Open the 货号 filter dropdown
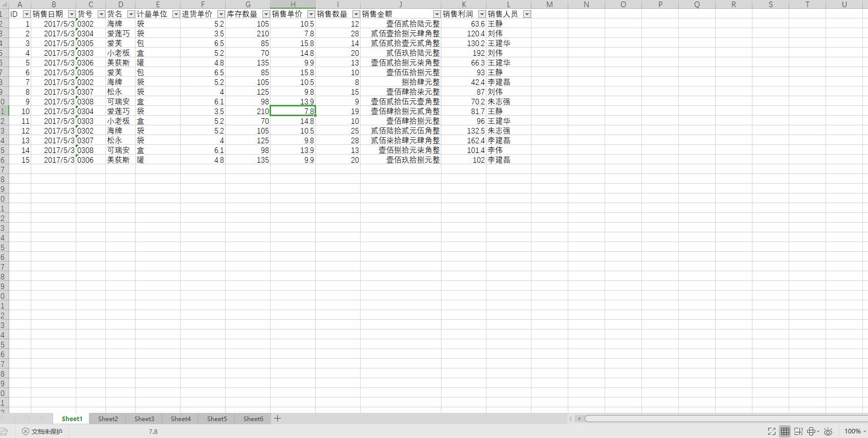This screenshot has width=868, height=438. (x=101, y=14)
